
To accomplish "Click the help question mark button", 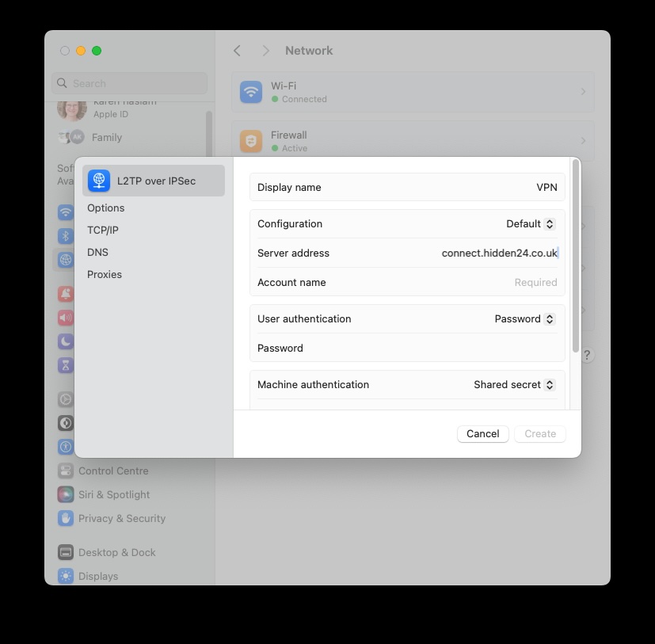I will 587,355.
